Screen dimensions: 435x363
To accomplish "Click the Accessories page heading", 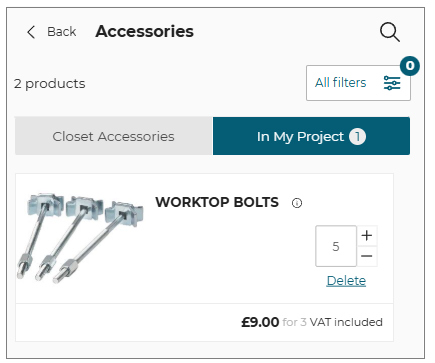I will point(144,32).
